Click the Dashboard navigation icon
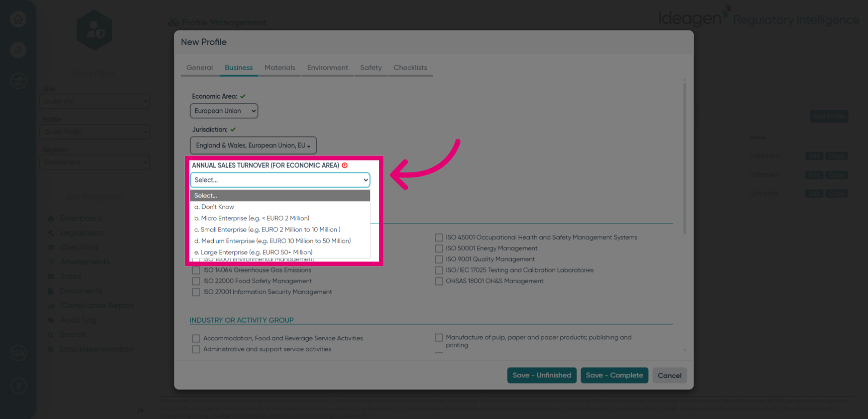 pos(51,218)
